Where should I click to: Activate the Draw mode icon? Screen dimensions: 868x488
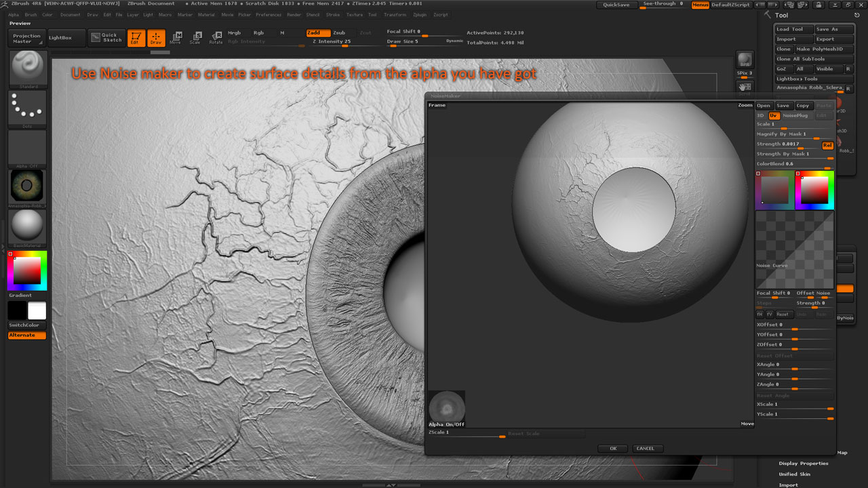pyautogui.click(x=156, y=38)
